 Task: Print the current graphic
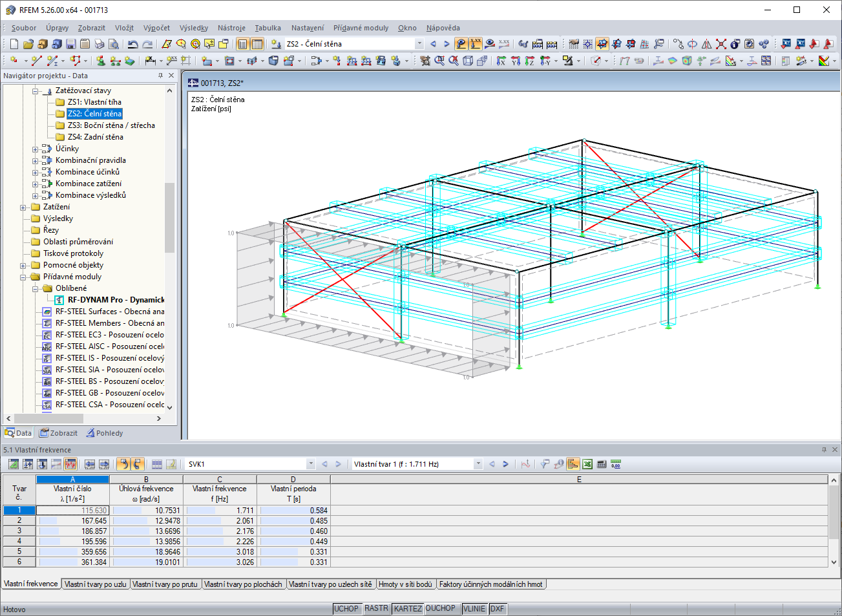click(99, 44)
